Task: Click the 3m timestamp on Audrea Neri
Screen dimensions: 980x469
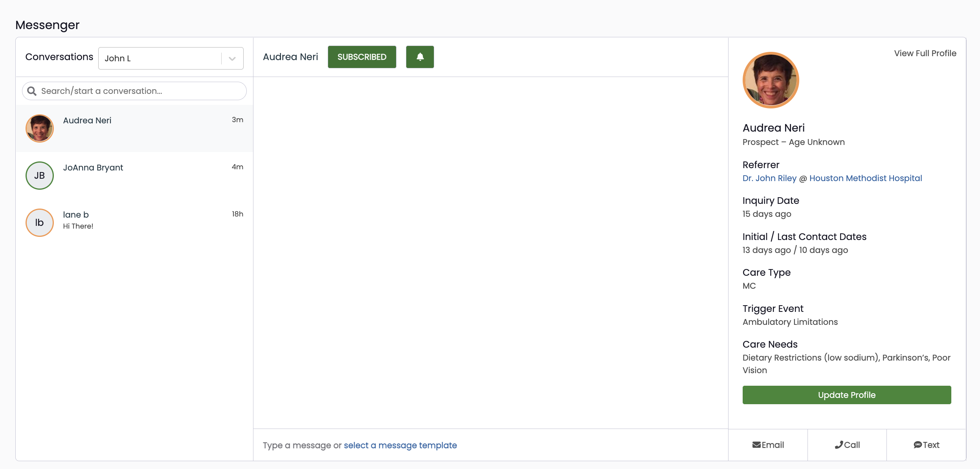Action: coord(237,120)
